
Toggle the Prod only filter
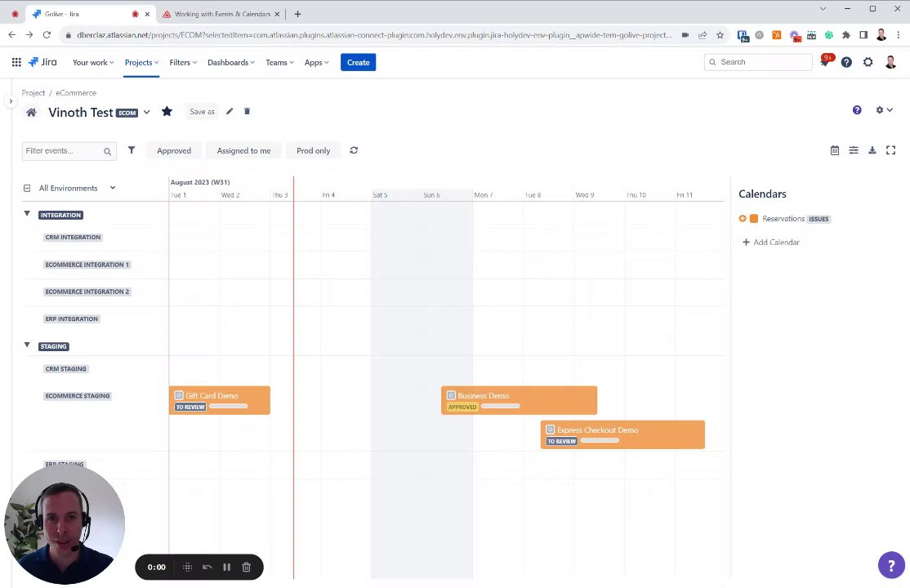tap(314, 151)
